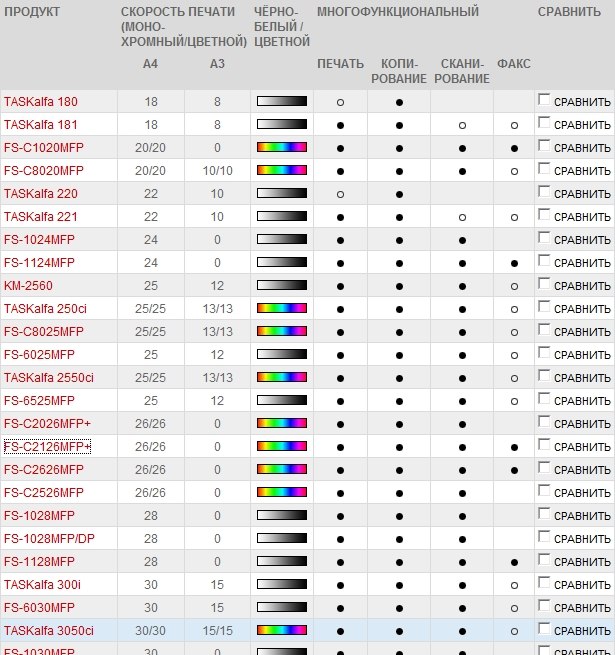Open the FS-6030MFP product page

39,607
